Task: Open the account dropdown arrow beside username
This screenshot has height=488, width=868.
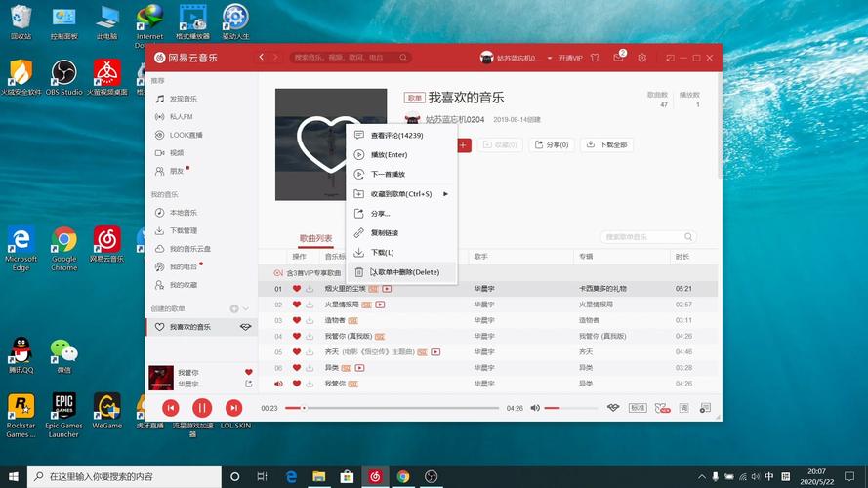Action: [x=550, y=59]
